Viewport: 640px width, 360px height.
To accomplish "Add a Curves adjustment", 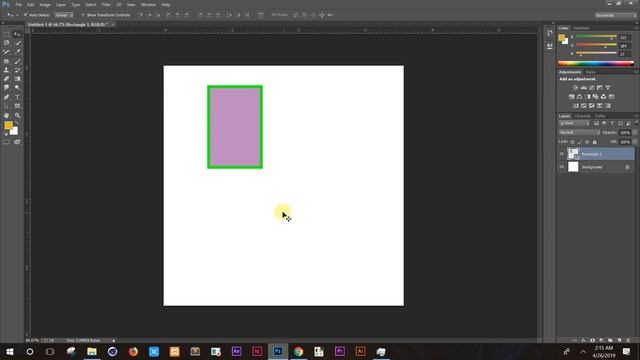I will (591, 88).
